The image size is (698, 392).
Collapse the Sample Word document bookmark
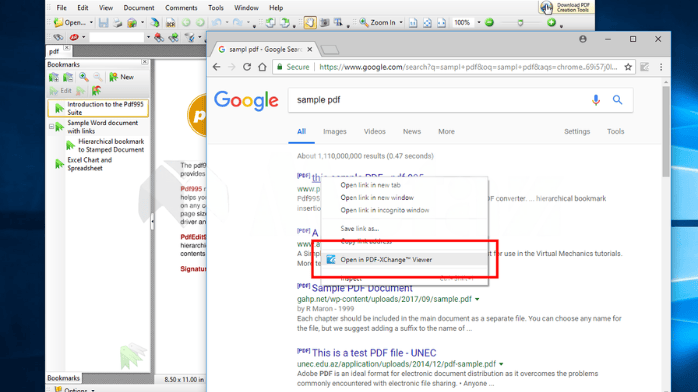coord(52,127)
